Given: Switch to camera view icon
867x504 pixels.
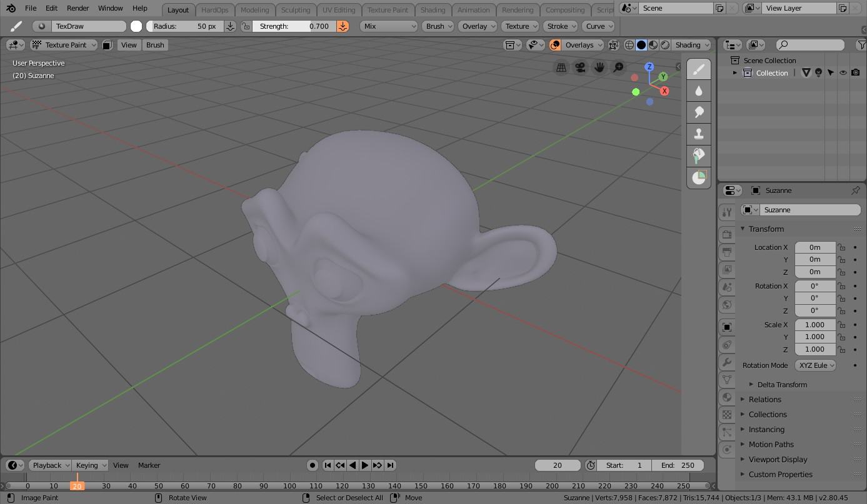Looking at the screenshot, I should click(580, 67).
